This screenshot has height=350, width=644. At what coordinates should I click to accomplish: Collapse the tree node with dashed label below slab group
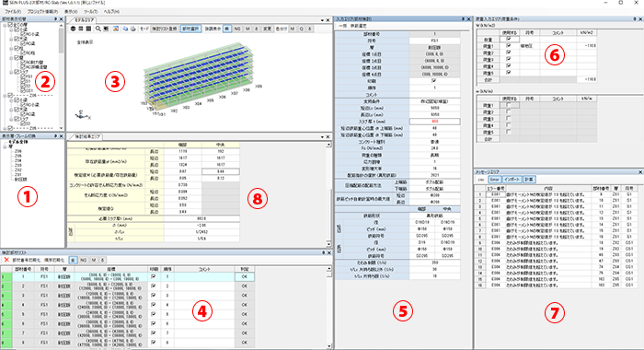[5, 96]
